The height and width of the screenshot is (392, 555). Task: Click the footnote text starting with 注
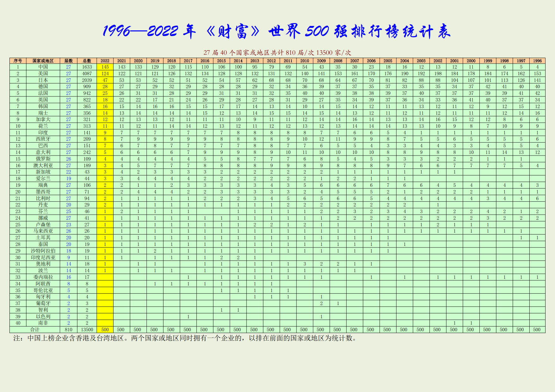click(x=185, y=338)
